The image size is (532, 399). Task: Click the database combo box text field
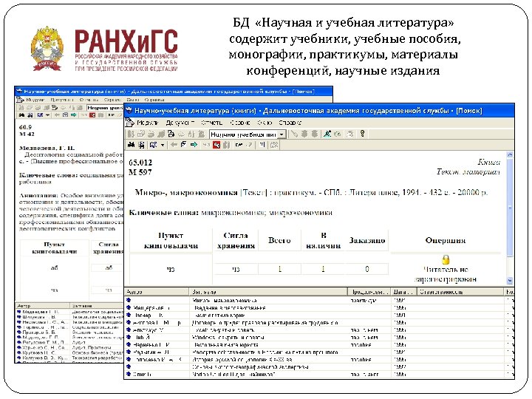(x=243, y=134)
